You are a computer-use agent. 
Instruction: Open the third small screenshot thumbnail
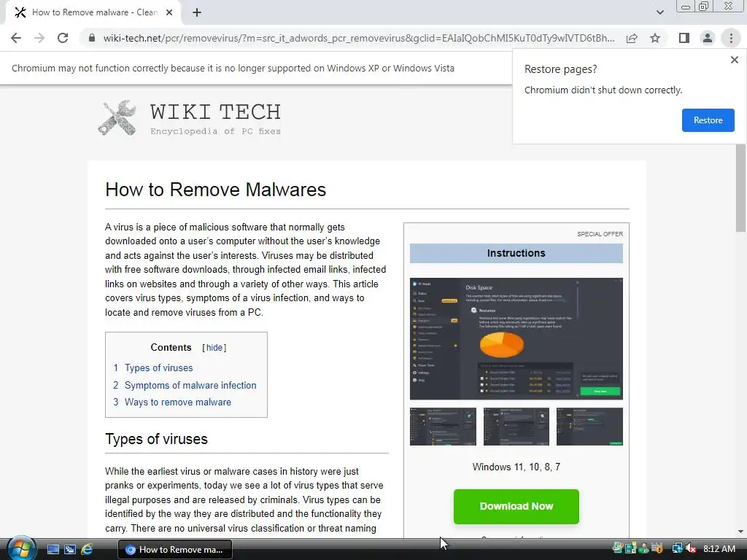click(x=589, y=426)
